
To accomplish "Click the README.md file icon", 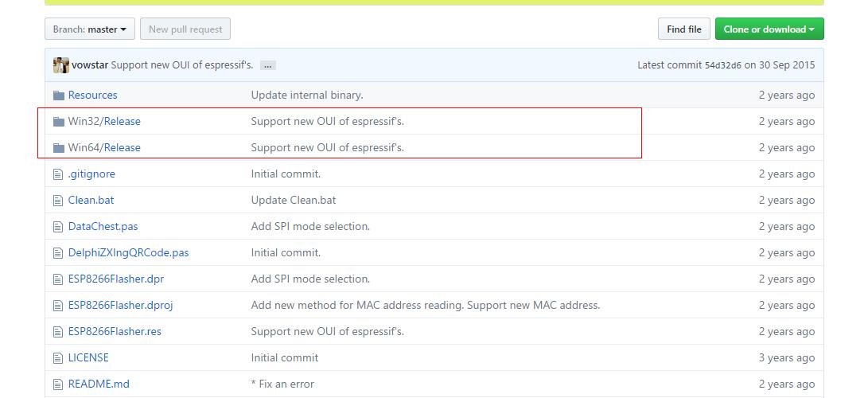I will click(x=58, y=384).
